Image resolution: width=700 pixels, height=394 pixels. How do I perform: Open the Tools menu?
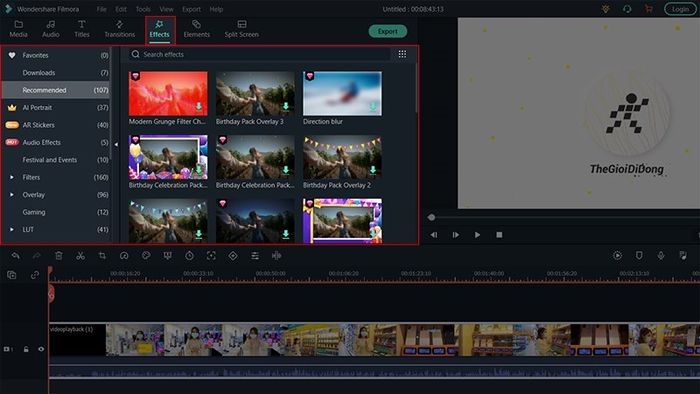click(143, 9)
